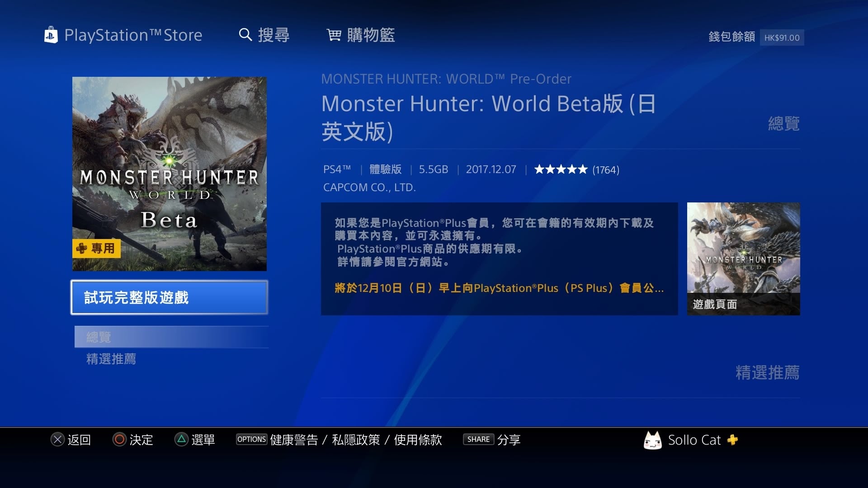Click the wallet balance HK$91.00
The width and height of the screenshot is (868, 488).
[x=782, y=38]
